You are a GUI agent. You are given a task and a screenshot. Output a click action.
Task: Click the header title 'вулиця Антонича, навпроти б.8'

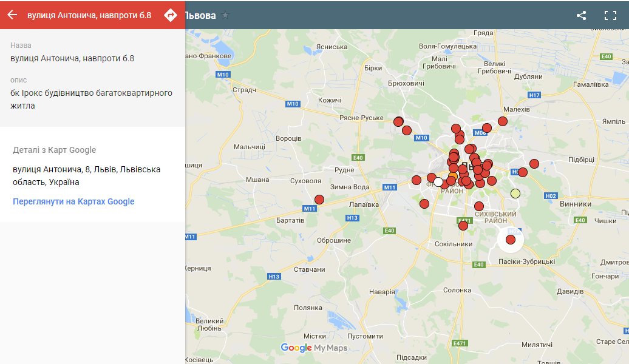(89, 15)
